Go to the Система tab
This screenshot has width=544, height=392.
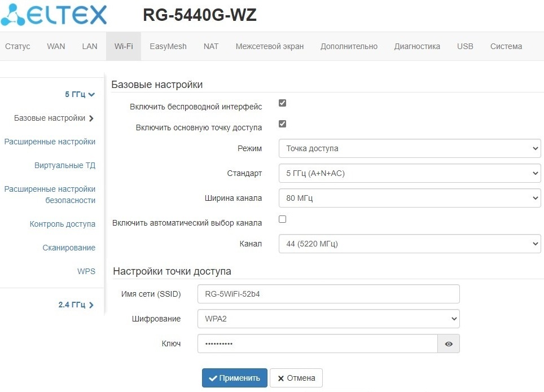tap(506, 46)
